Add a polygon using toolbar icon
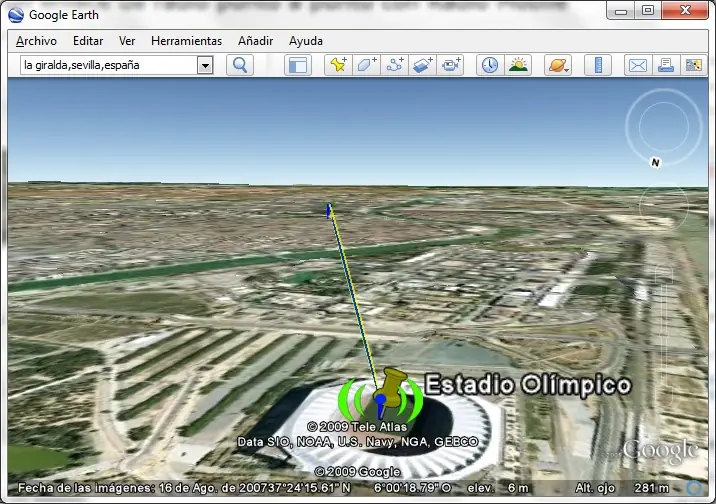716x504 pixels. pyautogui.click(x=366, y=65)
